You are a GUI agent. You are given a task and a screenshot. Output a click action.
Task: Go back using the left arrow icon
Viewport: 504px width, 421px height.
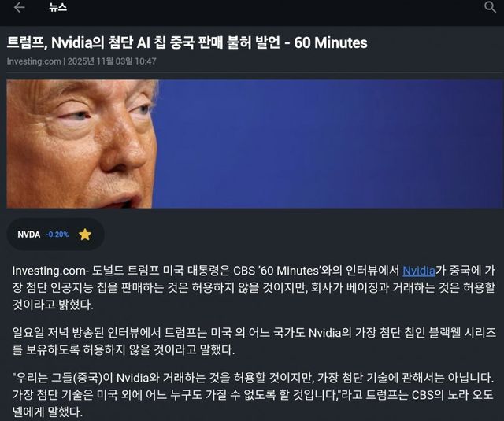[x=19, y=7]
